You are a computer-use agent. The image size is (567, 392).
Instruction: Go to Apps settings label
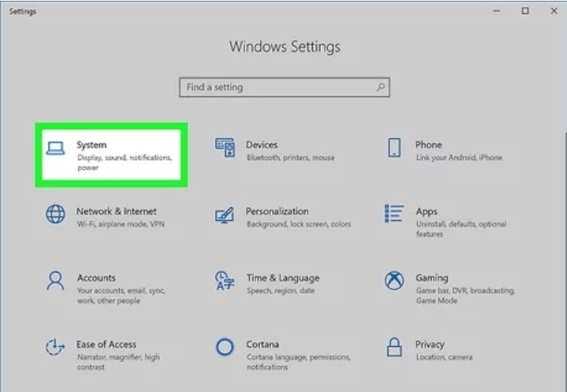click(x=426, y=211)
